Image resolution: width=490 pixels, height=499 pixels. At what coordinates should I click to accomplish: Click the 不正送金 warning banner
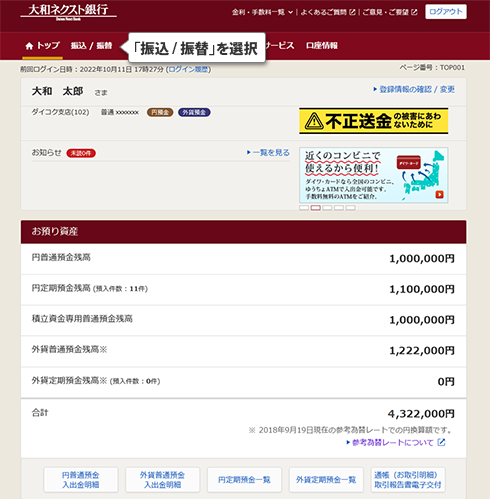pyautogui.click(x=374, y=121)
